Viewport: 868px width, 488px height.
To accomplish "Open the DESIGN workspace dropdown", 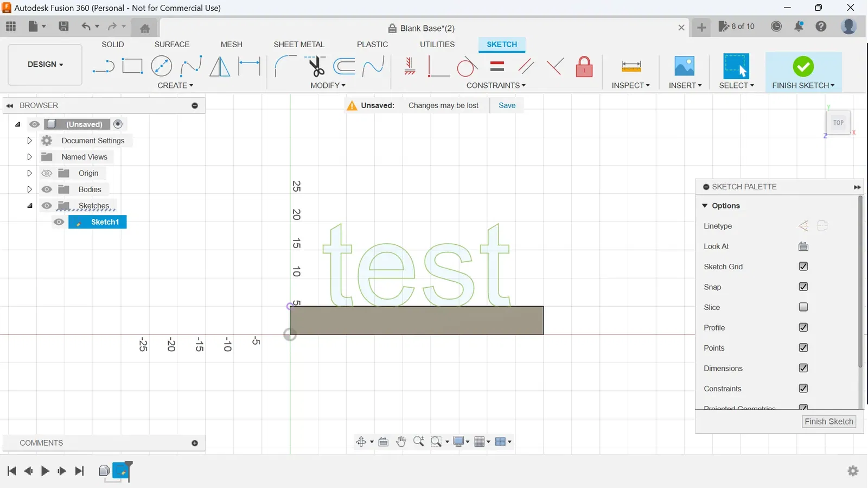I will [45, 65].
